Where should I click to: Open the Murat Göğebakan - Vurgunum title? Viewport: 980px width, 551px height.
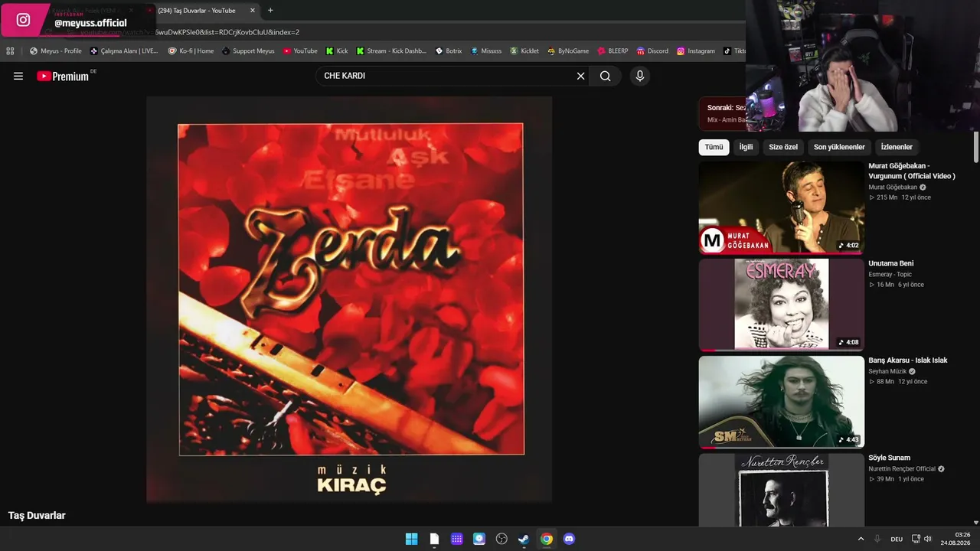tap(912, 171)
